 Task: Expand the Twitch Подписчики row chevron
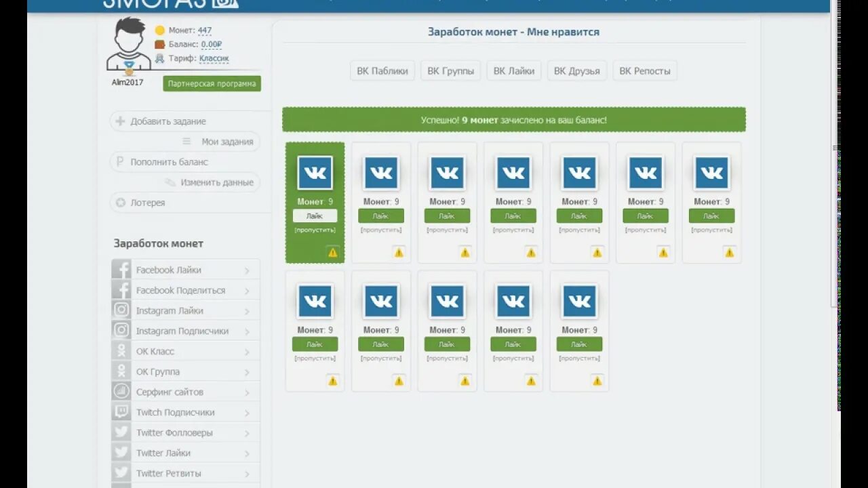coord(247,413)
